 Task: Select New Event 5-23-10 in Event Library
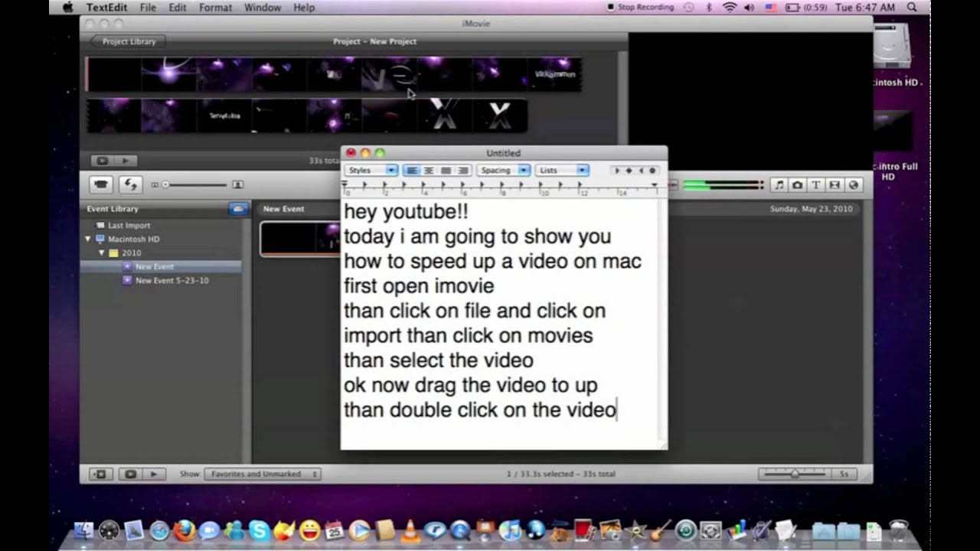(171, 280)
